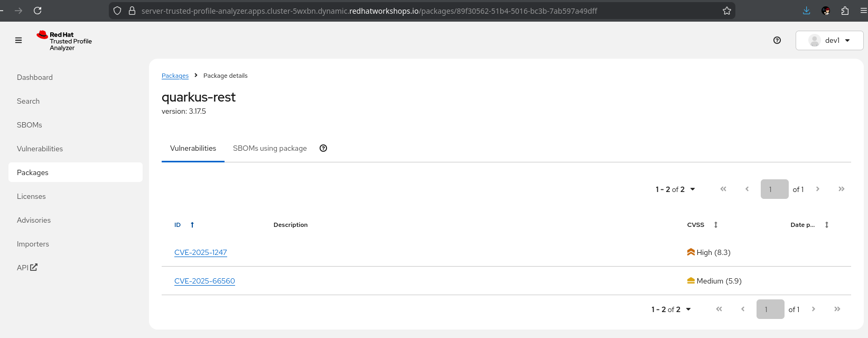The width and height of the screenshot is (868, 338).
Task: Reload the page in browser
Action: coord(38,11)
